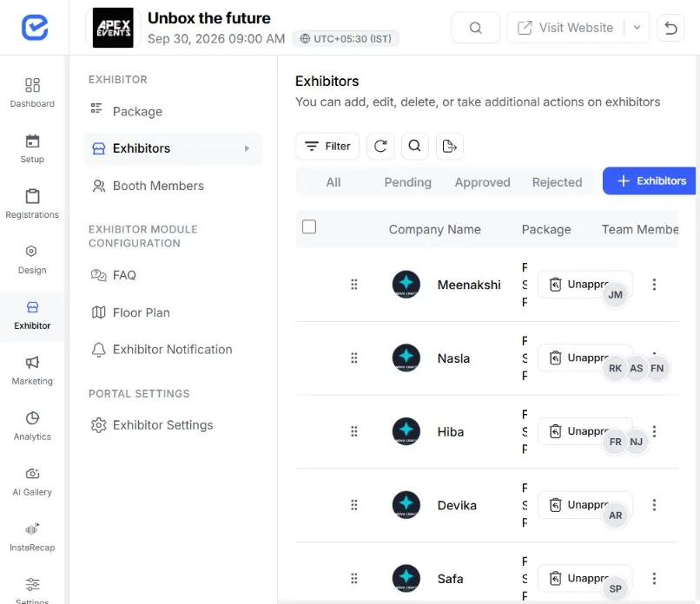Switch to the All tab
700x604 pixels.
click(333, 182)
